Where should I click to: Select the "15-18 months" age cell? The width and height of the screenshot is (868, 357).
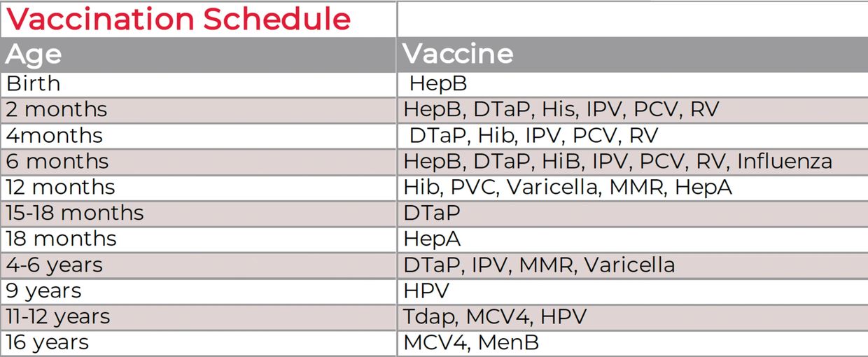75,213
